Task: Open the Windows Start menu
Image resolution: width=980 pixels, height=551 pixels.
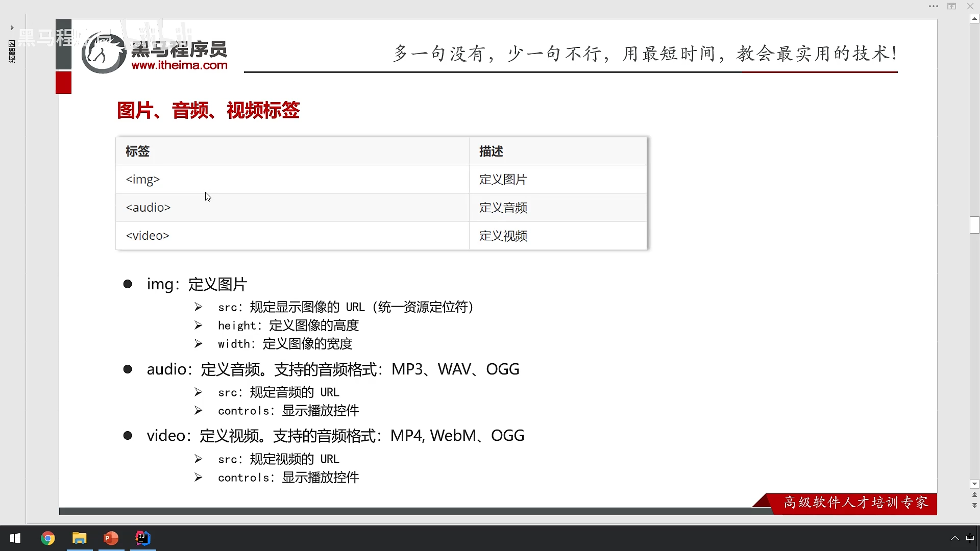Action: tap(15, 538)
